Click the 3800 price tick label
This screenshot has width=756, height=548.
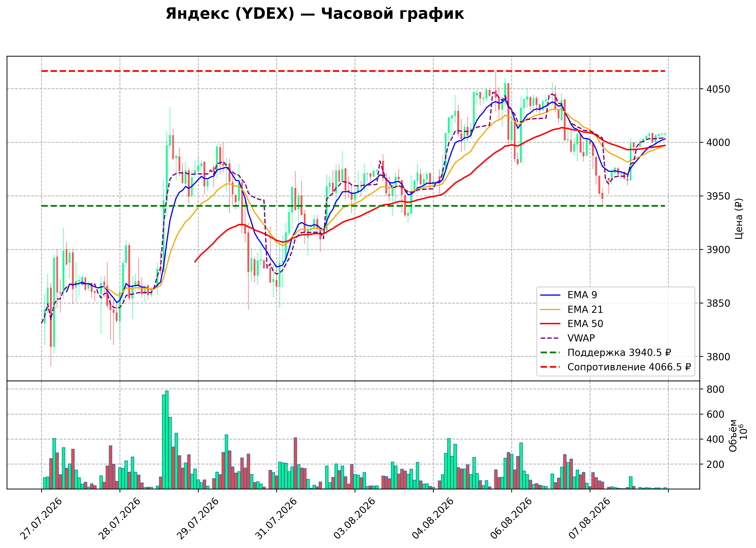(x=718, y=357)
